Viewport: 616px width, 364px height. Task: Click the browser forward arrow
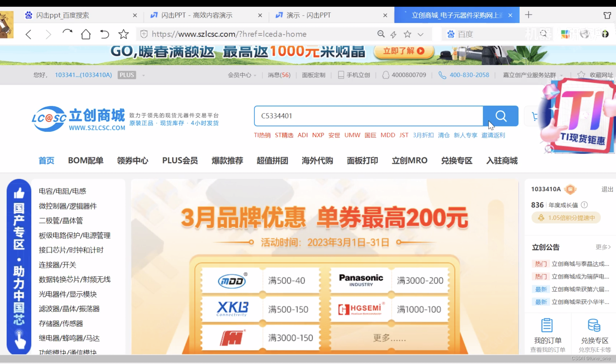pyautogui.click(x=48, y=34)
